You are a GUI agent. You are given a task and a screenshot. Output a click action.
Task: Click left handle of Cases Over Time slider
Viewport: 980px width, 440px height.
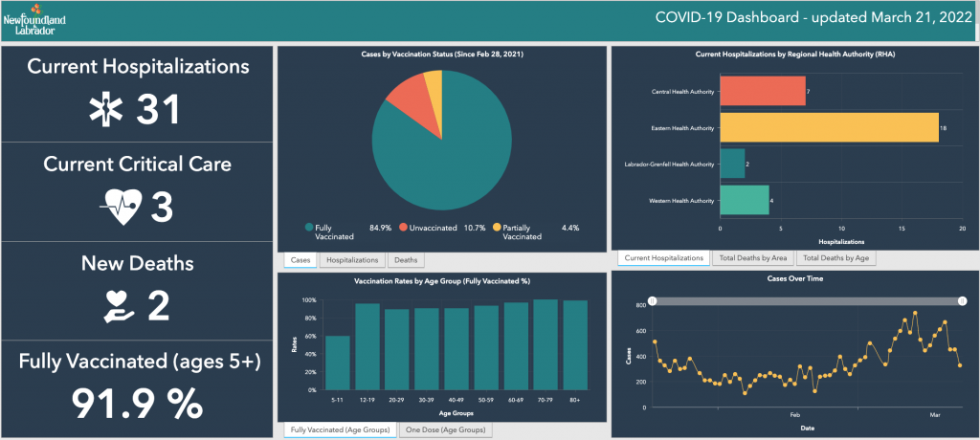click(653, 300)
